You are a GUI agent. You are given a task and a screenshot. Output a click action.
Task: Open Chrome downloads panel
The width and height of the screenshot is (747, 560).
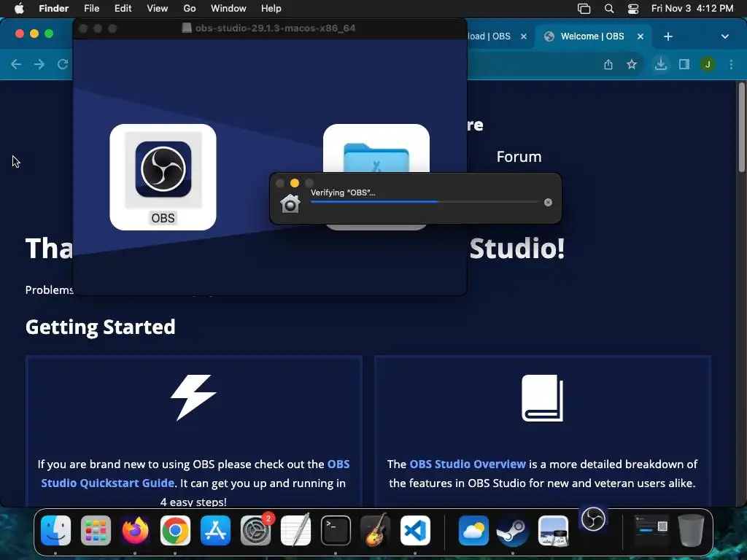[x=660, y=64]
